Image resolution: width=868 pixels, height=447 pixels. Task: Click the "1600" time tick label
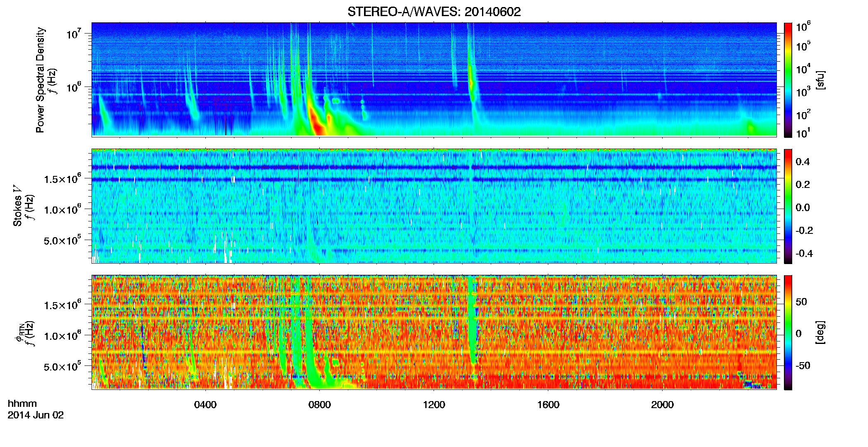(548, 404)
